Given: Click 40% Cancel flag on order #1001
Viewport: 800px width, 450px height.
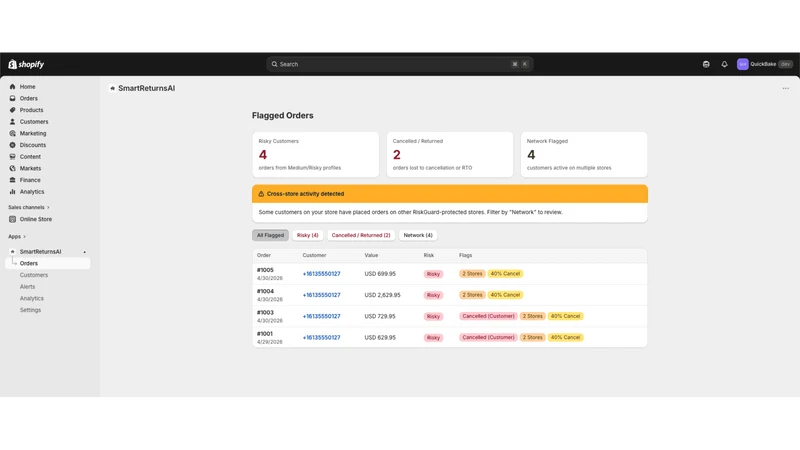Looking at the screenshot, I should [565, 338].
